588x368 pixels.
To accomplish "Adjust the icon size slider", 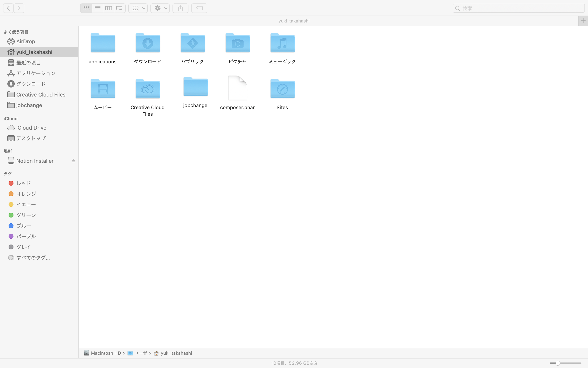I will click(x=565, y=363).
